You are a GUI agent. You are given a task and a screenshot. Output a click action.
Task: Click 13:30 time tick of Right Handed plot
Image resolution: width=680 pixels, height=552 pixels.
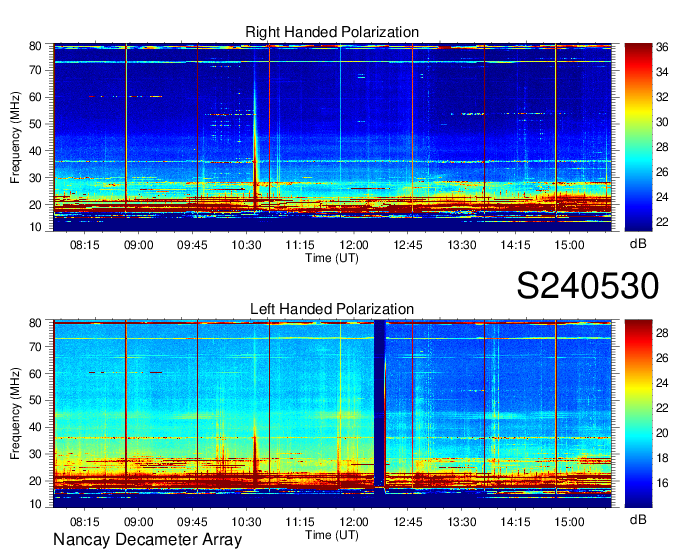462,245
